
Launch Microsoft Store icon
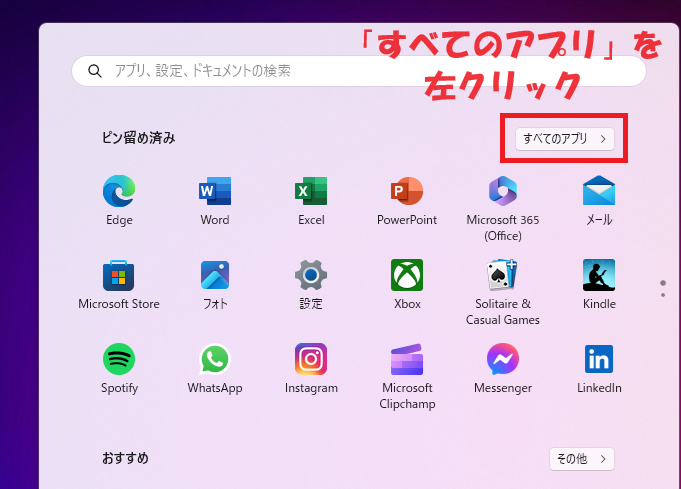pyautogui.click(x=119, y=275)
